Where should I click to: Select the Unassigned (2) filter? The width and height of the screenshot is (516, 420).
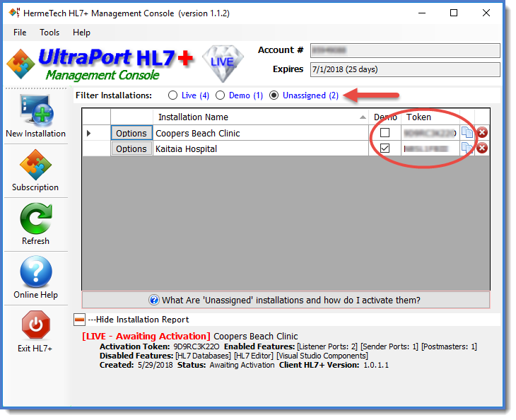[304, 95]
